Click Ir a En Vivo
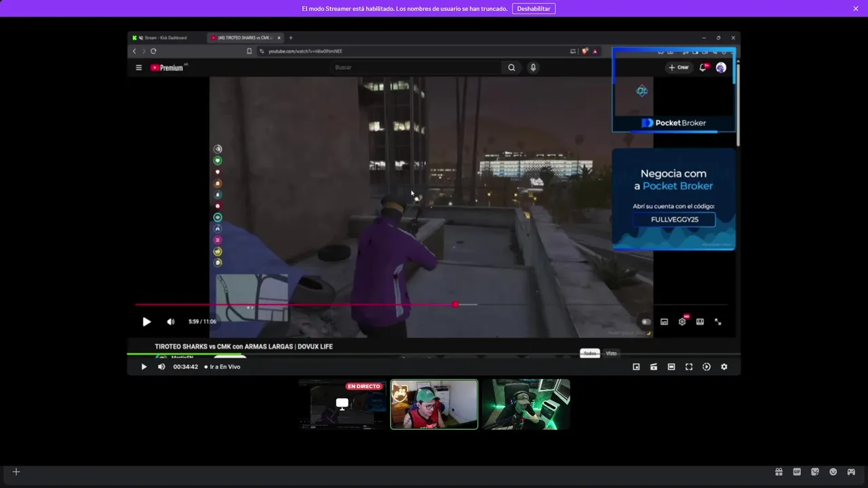This screenshot has height=488, width=868. coord(222,367)
